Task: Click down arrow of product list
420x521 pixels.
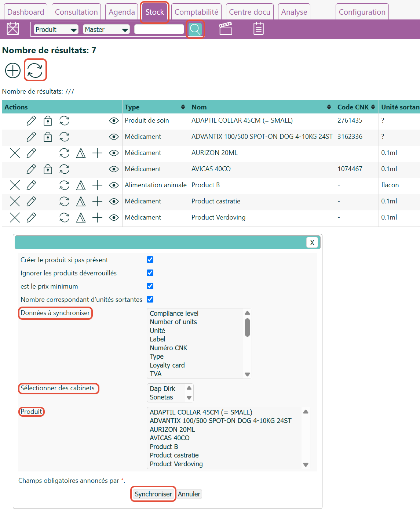Action: [x=306, y=465]
